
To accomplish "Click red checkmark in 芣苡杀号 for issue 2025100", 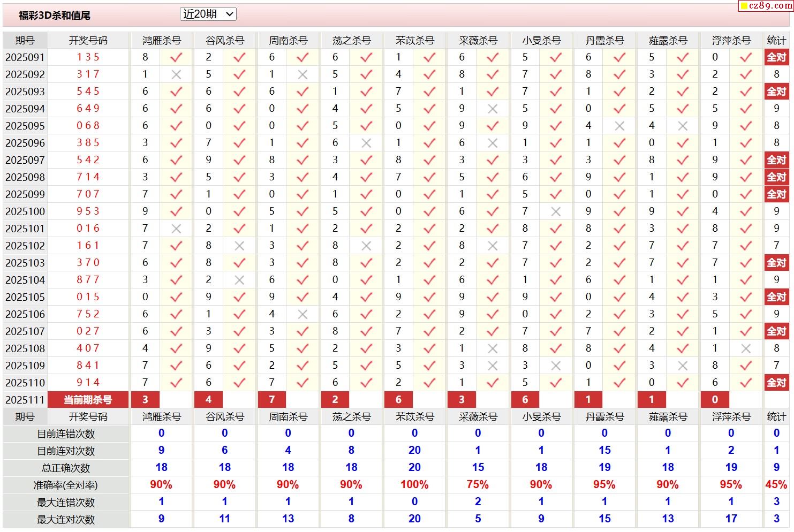I will click(x=429, y=211).
